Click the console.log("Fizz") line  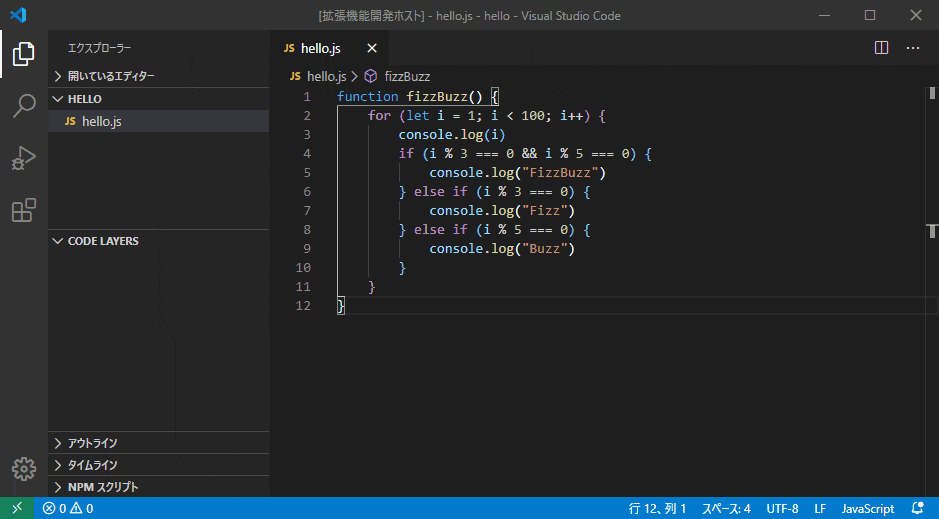(502, 211)
